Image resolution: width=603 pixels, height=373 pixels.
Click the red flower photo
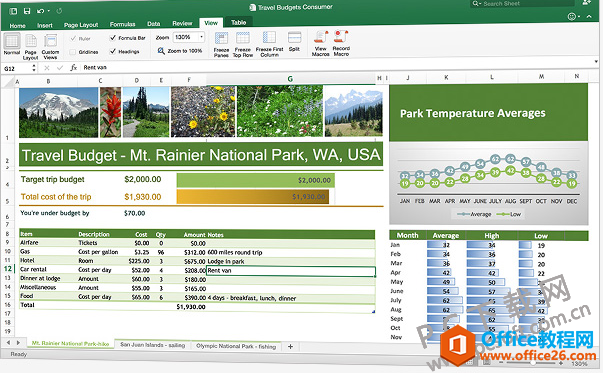pos(110,112)
